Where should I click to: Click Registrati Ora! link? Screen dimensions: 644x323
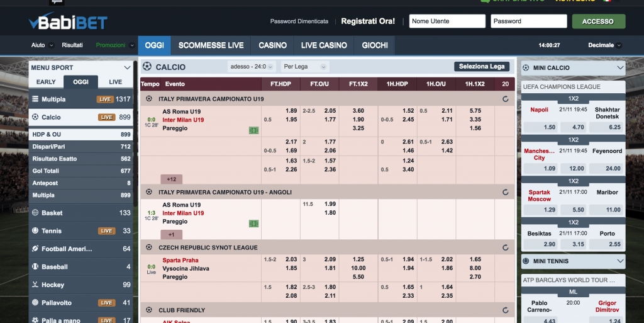368,21
